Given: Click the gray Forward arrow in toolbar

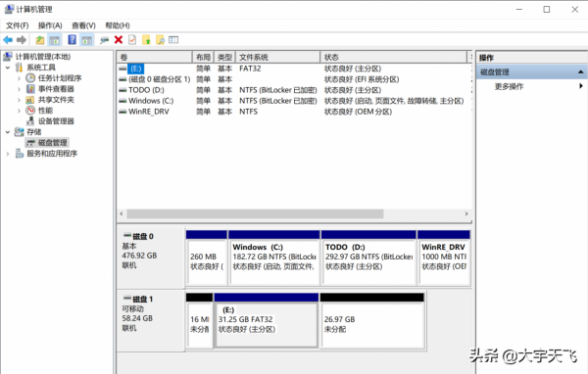Looking at the screenshot, I should click(x=22, y=40).
